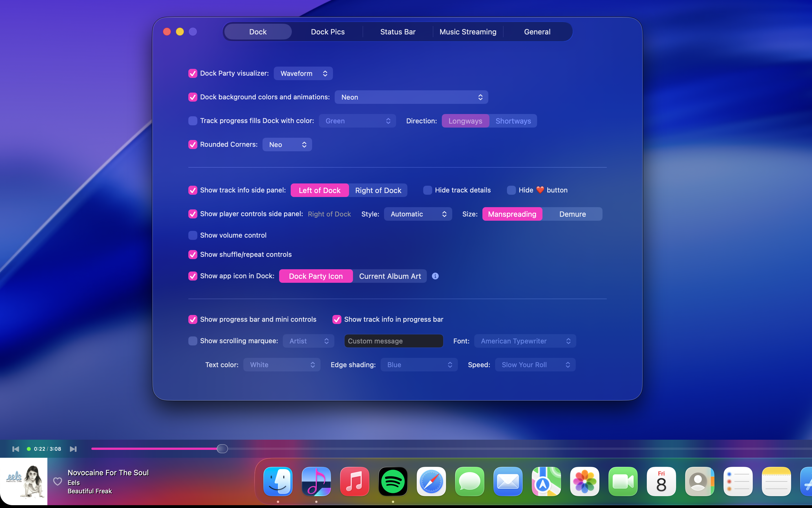Choose Current Album Art option

[x=390, y=276]
